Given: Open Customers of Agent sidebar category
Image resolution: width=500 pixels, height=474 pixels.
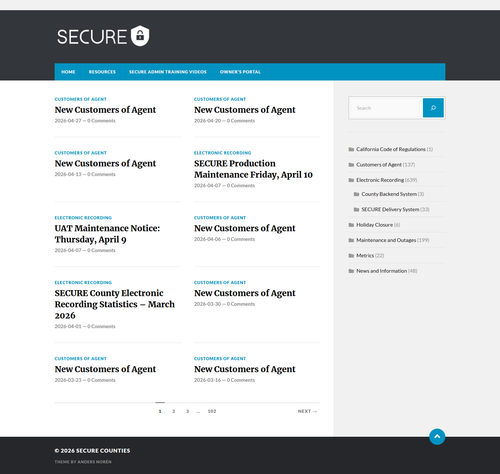Looking at the screenshot, I should tap(379, 165).
